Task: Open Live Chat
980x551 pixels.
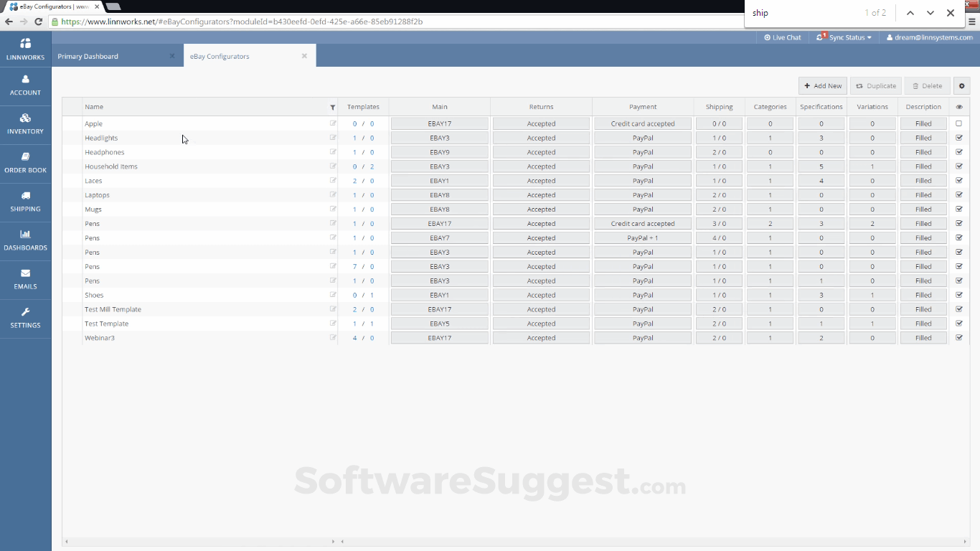Action: [x=783, y=37]
